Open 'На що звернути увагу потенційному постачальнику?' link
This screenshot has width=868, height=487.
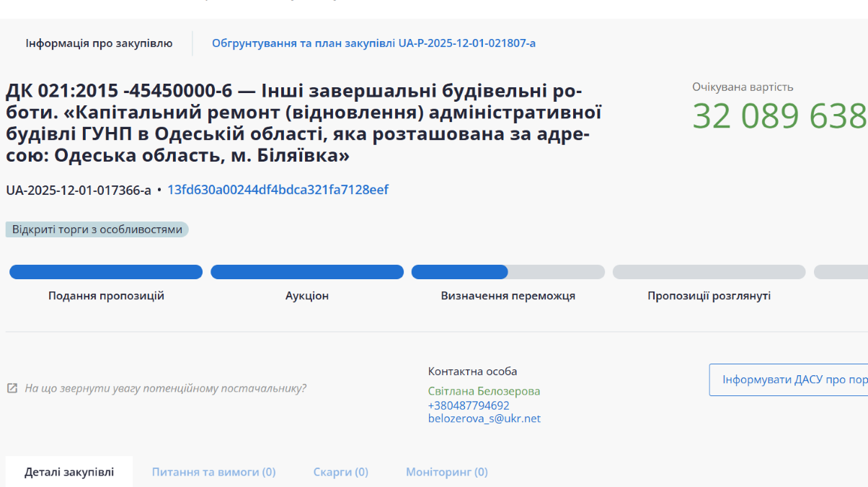pos(165,388)
